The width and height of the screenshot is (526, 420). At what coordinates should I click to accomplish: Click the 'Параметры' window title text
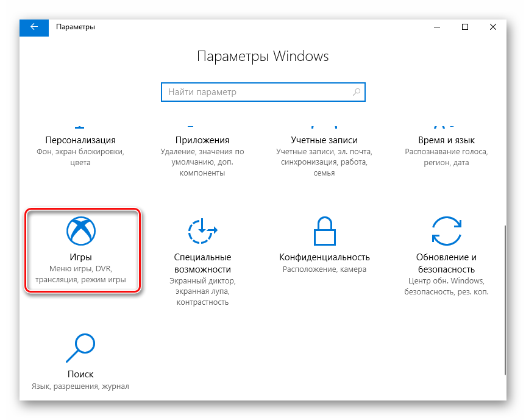click(76, 27)
